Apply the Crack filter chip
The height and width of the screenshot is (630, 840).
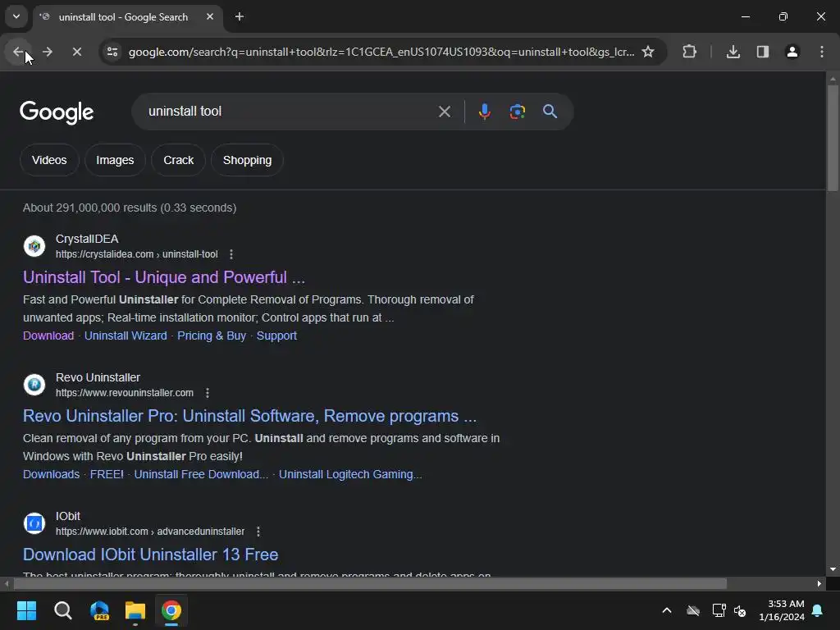pyautogui.click(x=178, y=160)
